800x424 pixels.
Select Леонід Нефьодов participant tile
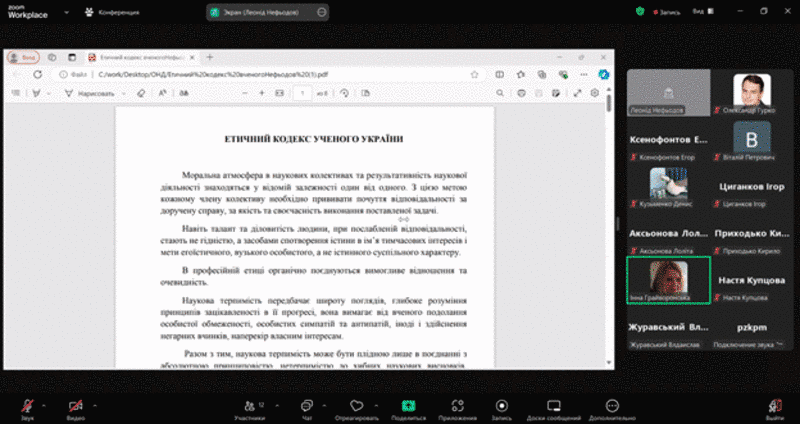[668, 93]
